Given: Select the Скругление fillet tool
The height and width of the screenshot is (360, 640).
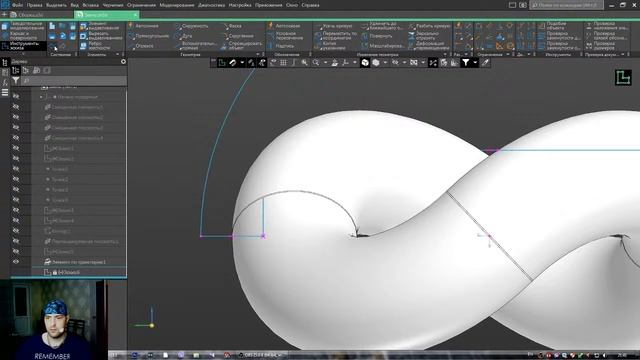Looking at the screenshot, I should coord(238,36).
